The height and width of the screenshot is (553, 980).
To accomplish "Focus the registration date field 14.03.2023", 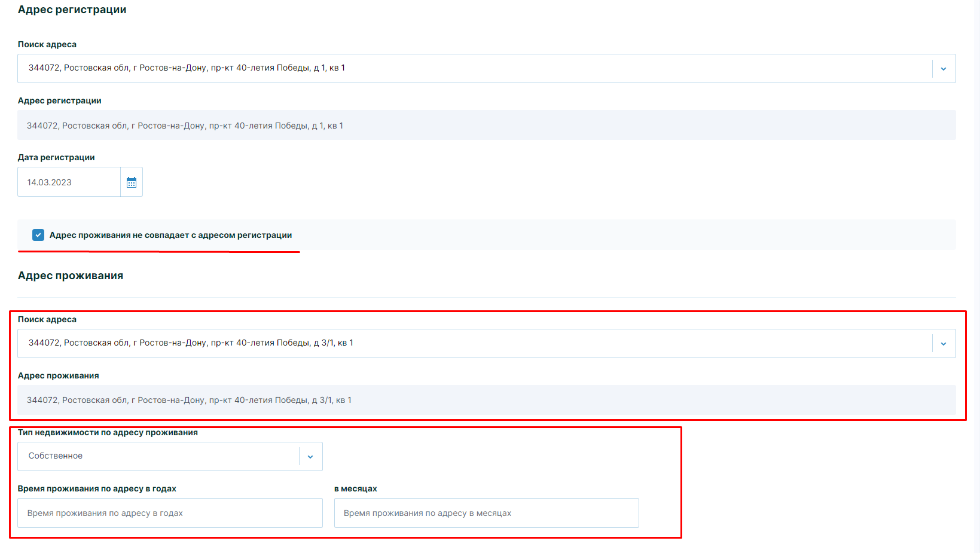I will pos(69,182).
